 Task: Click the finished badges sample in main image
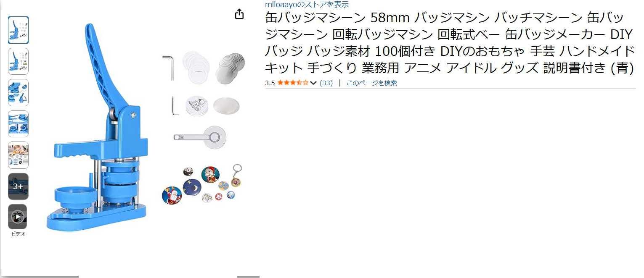point(203,185)
